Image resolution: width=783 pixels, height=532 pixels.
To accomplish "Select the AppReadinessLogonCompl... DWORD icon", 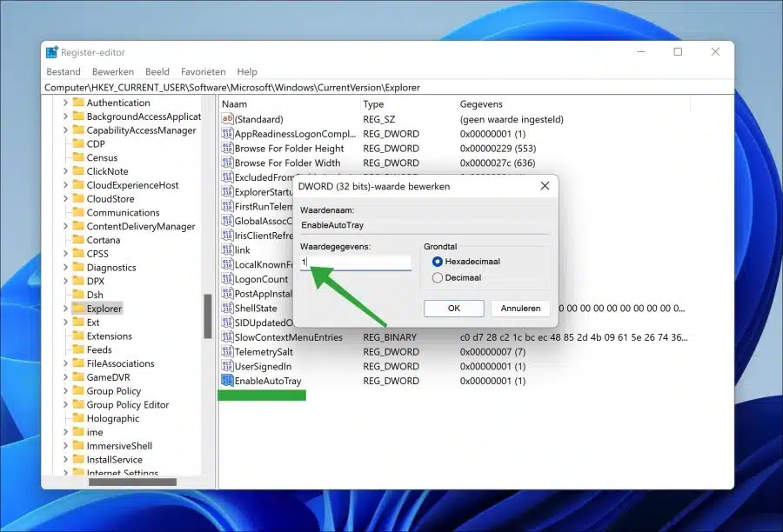I will pyautogui.click(x=227, y=133).
